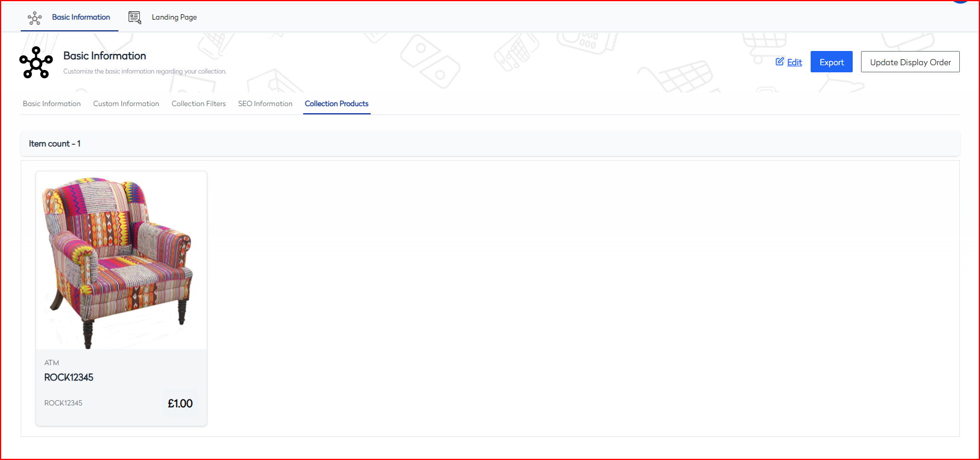Click the Edit link
The image size is (980, 460).
tap(794, 62)
